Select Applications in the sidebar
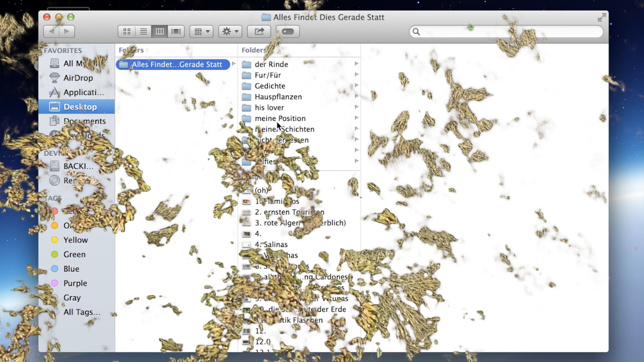The width and height of the screenshot is (644, 362). pos(84,92)
